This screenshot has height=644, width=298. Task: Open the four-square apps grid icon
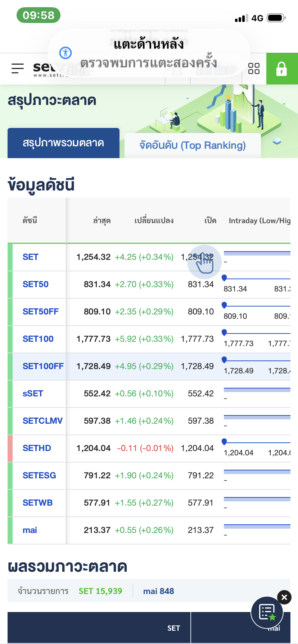[x=254, y=69]
